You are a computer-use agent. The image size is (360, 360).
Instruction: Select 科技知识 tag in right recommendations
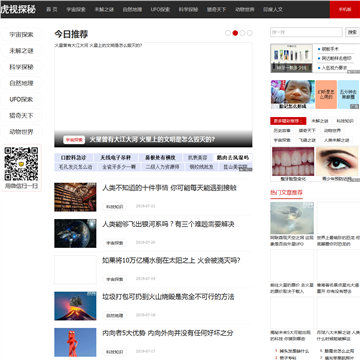[x=345, y=121]
